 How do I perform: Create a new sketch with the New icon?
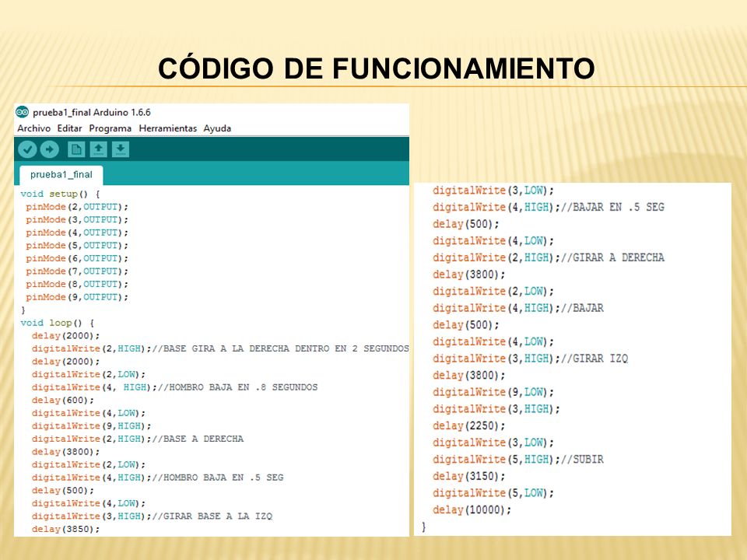[x=76, y=149]
